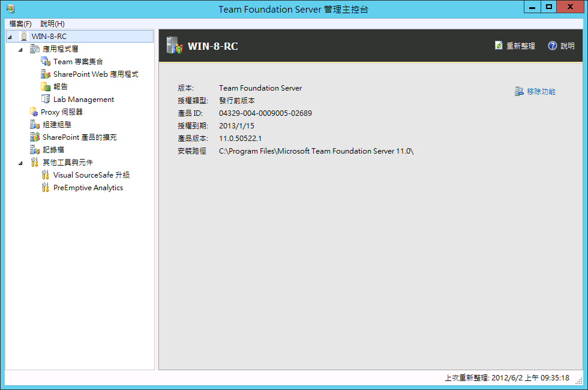Click the 上次重新整理 timestamp in status bar

click(507, 377)
